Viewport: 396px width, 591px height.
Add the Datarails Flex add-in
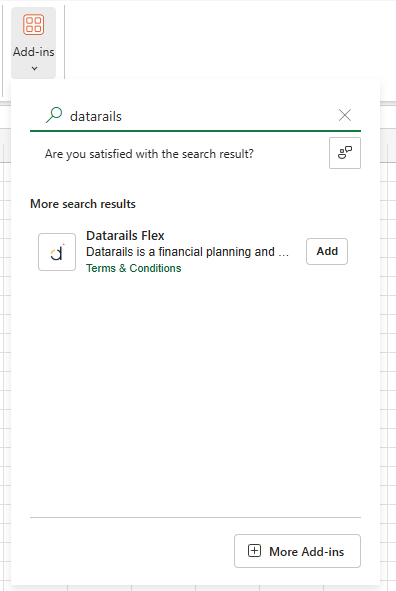tap(327, 251)
